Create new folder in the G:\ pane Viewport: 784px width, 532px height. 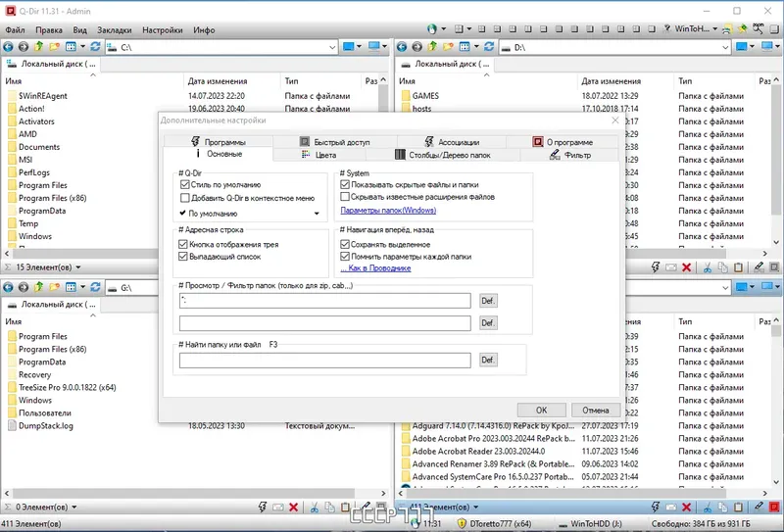pos(54,287)
